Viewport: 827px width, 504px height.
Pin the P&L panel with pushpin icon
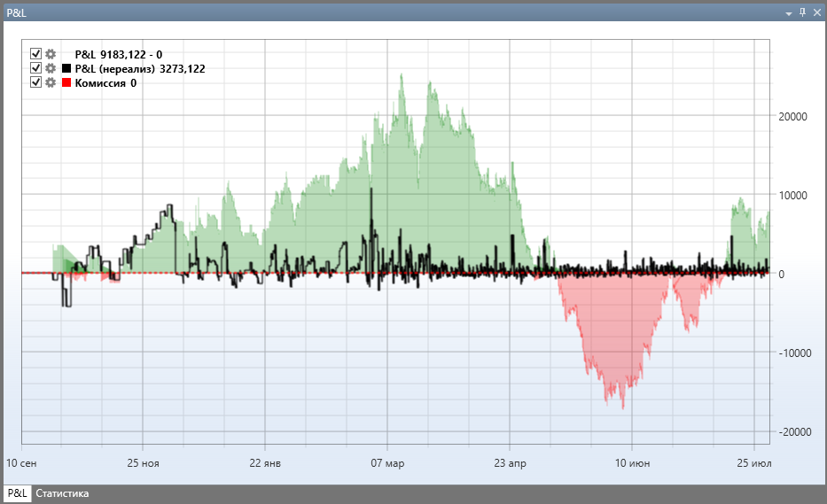(803, 12)
